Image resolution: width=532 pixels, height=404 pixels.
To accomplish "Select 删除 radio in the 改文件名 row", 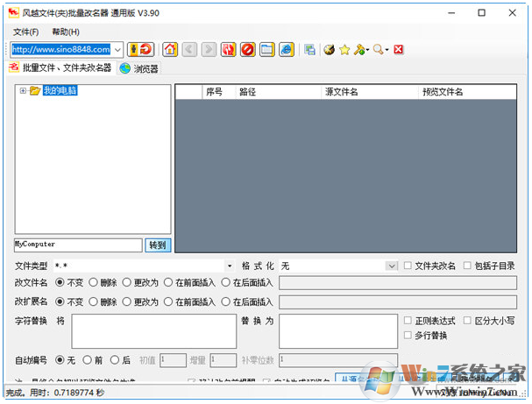I will click(x=93, y=283).
